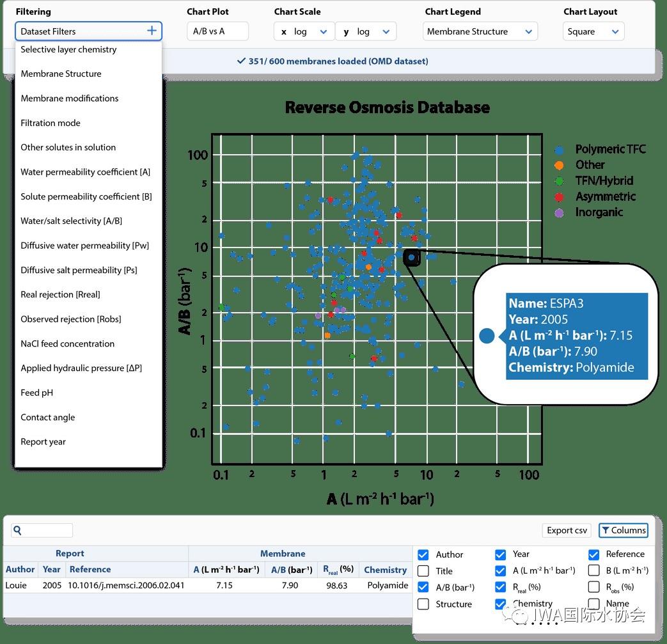This screenshot has height=644, width=667.
Task: Click the Polymeric TFC legend marker
Action: click(560, 150)
